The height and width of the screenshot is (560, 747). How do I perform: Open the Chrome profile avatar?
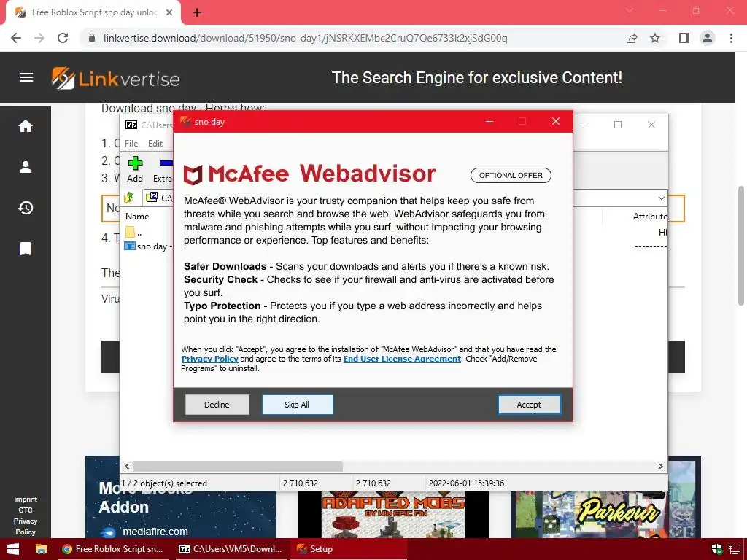[x=708, y=38]
